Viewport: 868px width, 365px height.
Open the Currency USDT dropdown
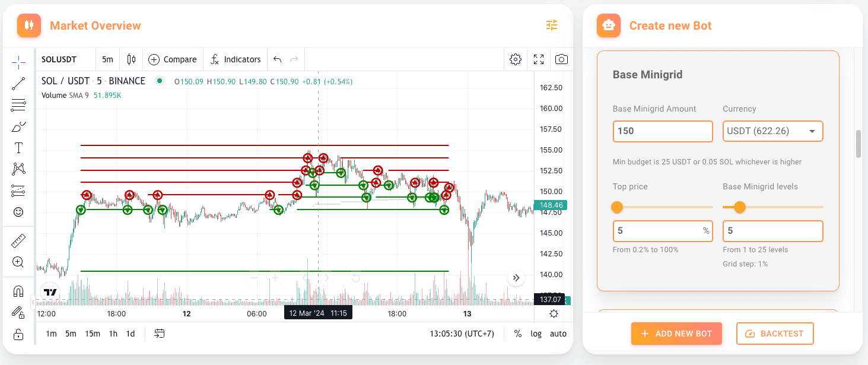click(x=772, y=131)
